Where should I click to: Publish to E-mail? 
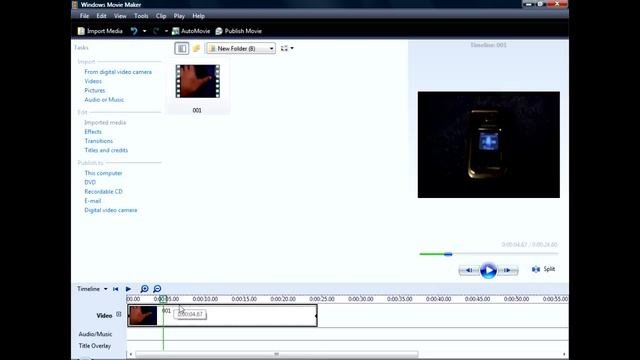tap(93, 201)
